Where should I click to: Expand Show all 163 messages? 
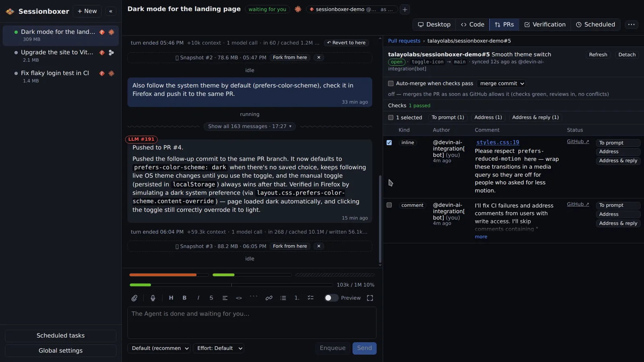[250, 126]
